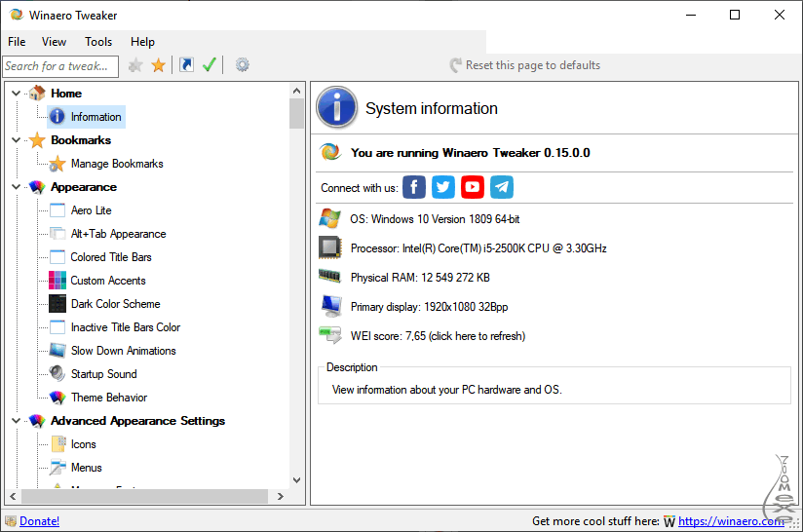Open the Telegram channel icon
Screen dimensions: 803x532
[502, 187]
